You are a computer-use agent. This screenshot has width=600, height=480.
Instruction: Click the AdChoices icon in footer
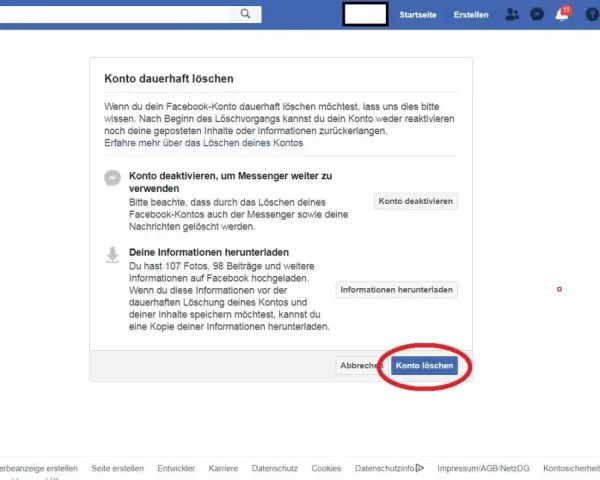[x=420, y=468]
